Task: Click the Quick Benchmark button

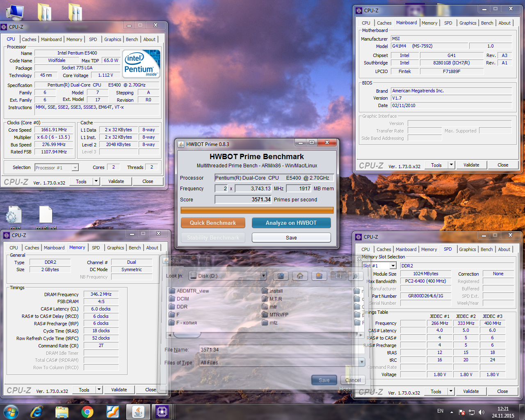Action: click(213, 223)
